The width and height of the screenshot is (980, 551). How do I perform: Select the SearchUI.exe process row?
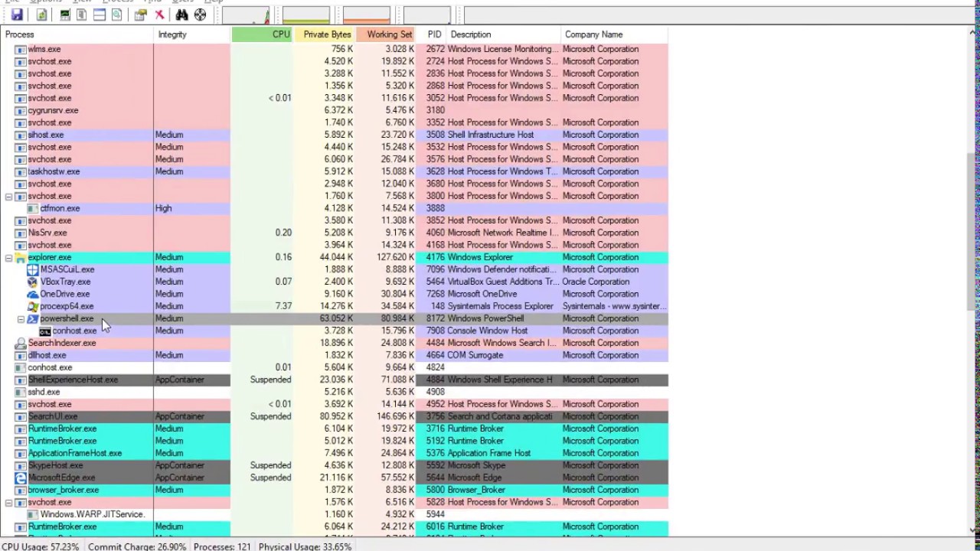coord(334,416)
